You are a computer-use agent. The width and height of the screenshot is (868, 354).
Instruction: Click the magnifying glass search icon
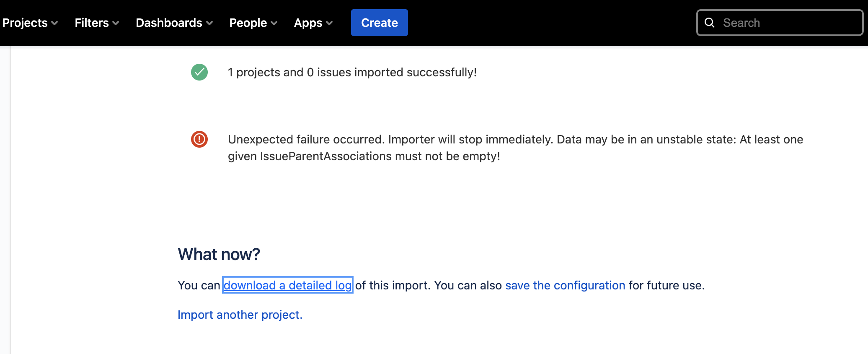point(710,23)
